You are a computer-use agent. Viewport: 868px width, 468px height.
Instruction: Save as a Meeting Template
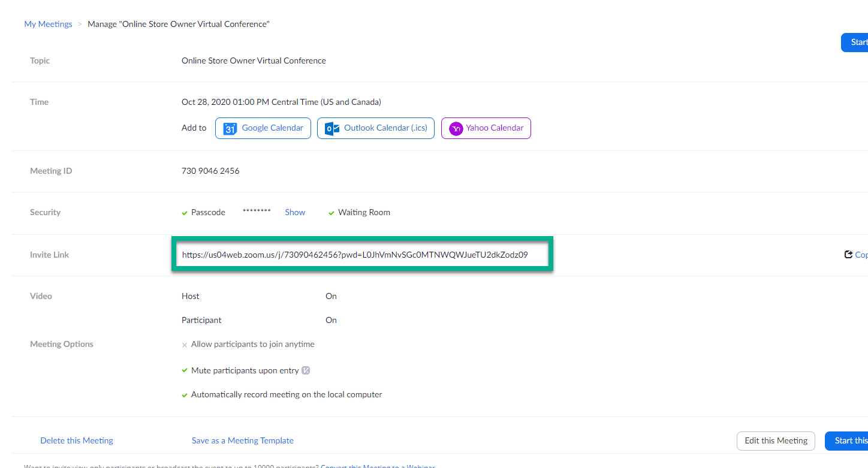tap(242, 440)
